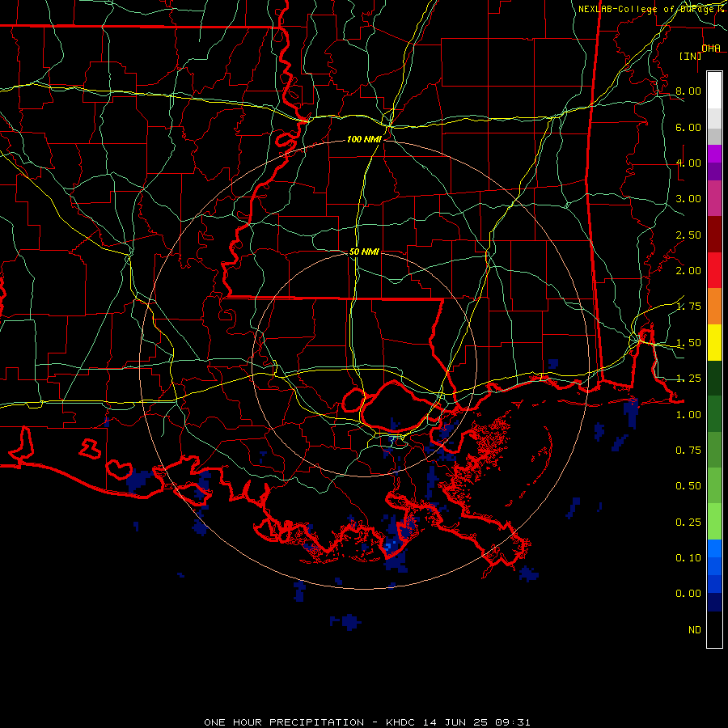
Task: Click the yellow swatch in the color scale
Action: [x=714, y=343]
